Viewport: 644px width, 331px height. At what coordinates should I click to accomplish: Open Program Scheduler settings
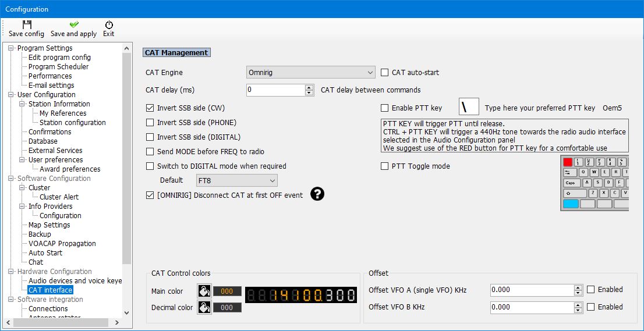coord(58,66)
